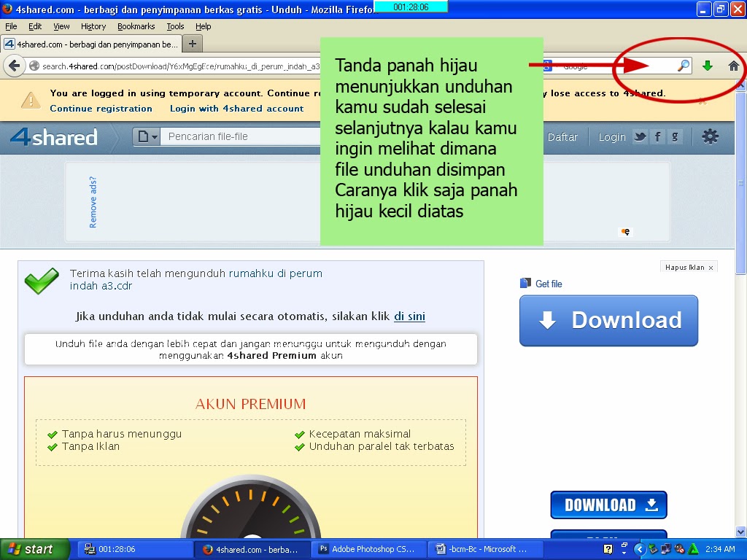The height and width of the screenshot is (560, 747).
Task: Switch to the -bcm-Bc Microsoft Word taskbar item
Action: pos(484,549)
